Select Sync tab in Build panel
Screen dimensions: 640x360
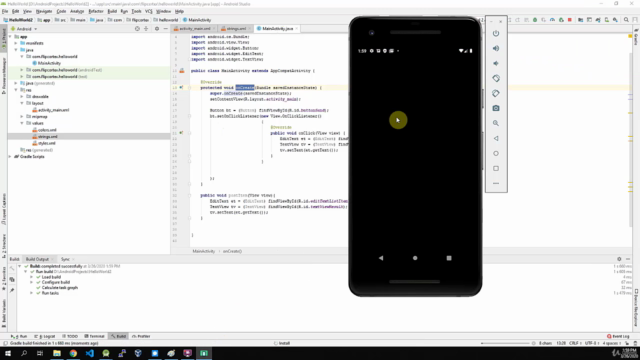point(65,259)
